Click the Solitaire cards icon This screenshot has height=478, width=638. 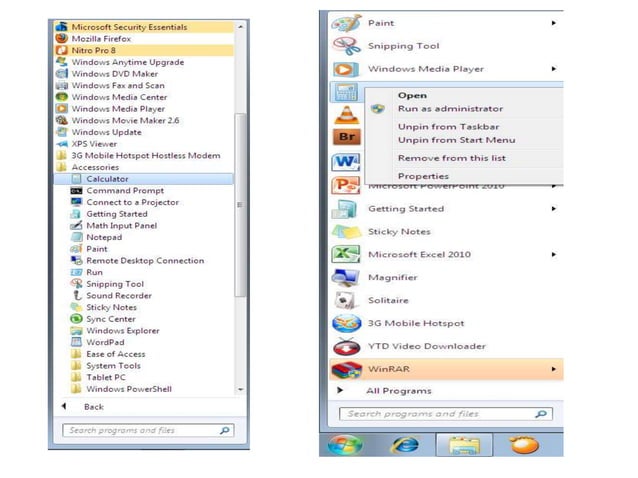(x=346, y=301)
